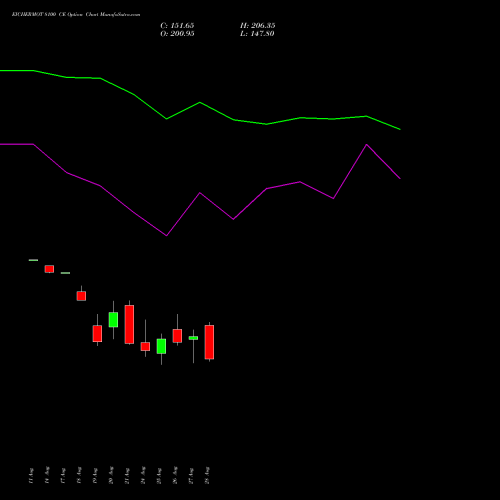Select the small green candlestick for 27 Aug

[193, 338]
